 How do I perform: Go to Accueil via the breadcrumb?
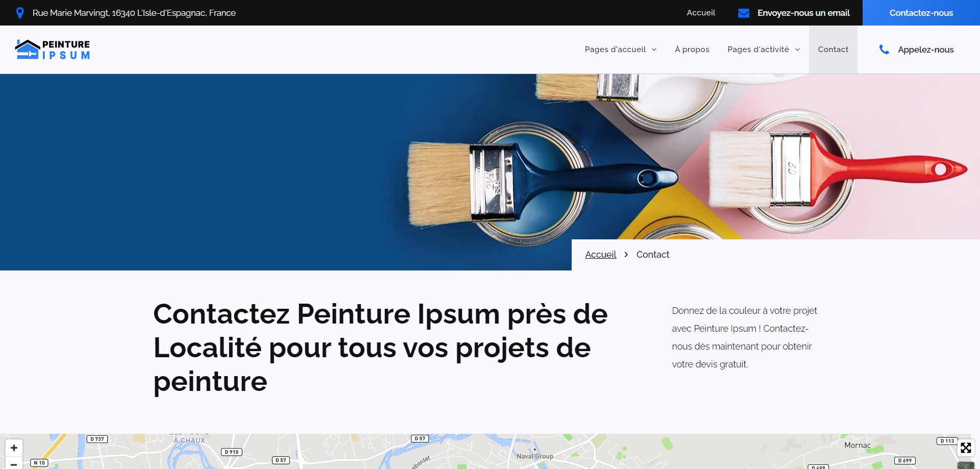tap(600, 255)
